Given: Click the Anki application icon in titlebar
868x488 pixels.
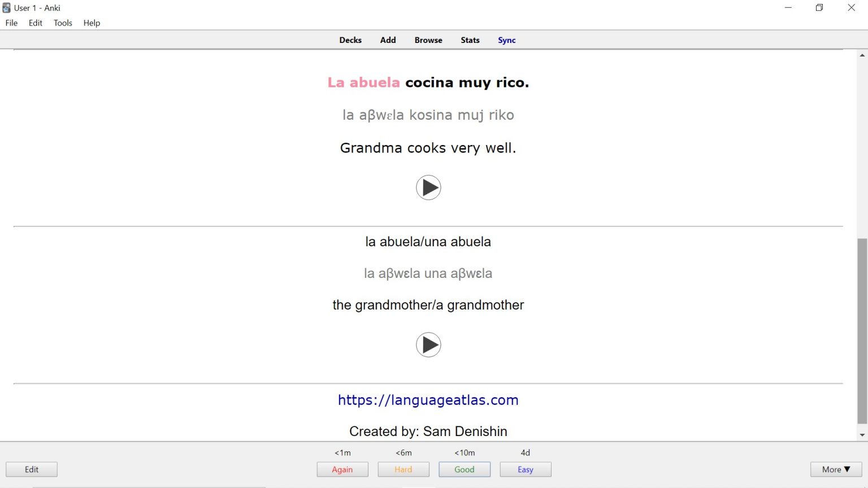Looking at the screenshot, I should point(6,7).
